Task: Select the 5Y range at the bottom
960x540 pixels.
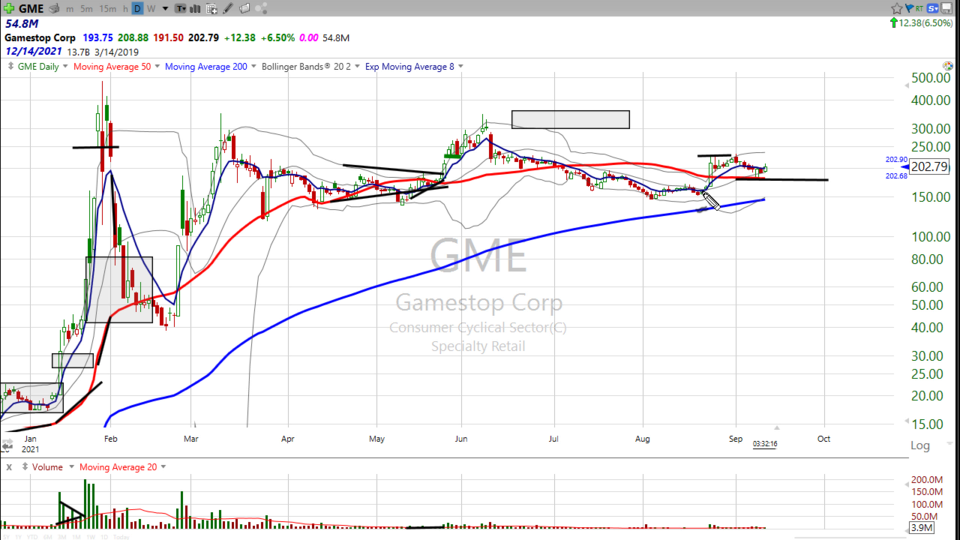Action: tap(7, 537)
